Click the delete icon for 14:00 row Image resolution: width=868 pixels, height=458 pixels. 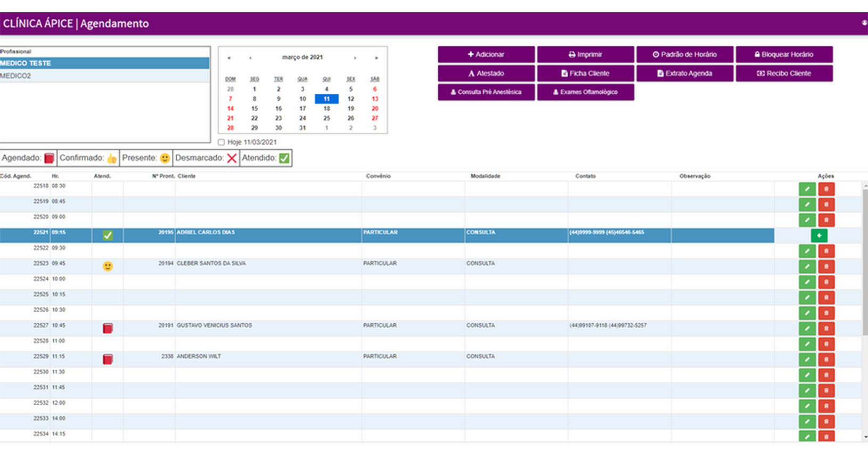tap(826, 421)
